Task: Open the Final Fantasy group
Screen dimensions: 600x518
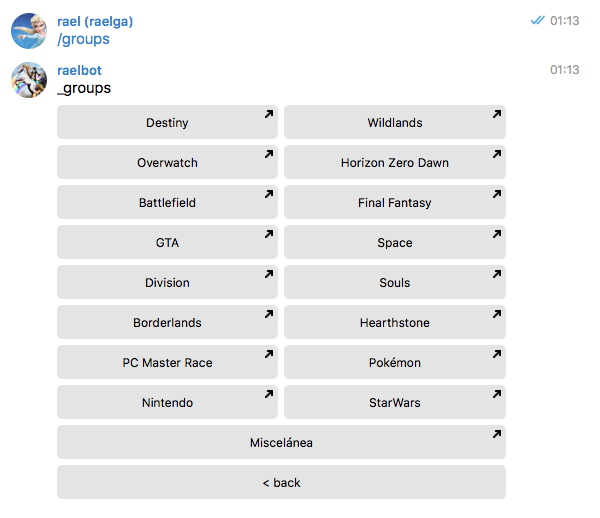Action: [x=394, y=203]
